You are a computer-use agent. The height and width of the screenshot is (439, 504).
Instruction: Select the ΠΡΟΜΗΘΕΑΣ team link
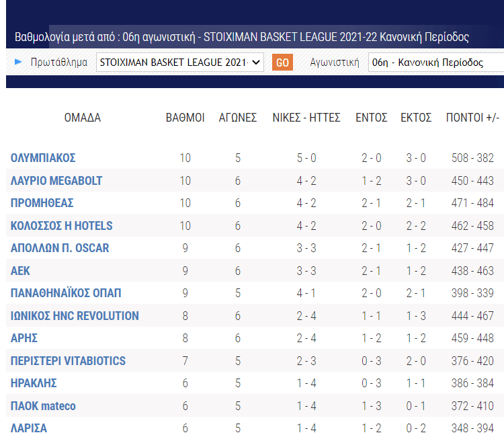coord(42,203)
